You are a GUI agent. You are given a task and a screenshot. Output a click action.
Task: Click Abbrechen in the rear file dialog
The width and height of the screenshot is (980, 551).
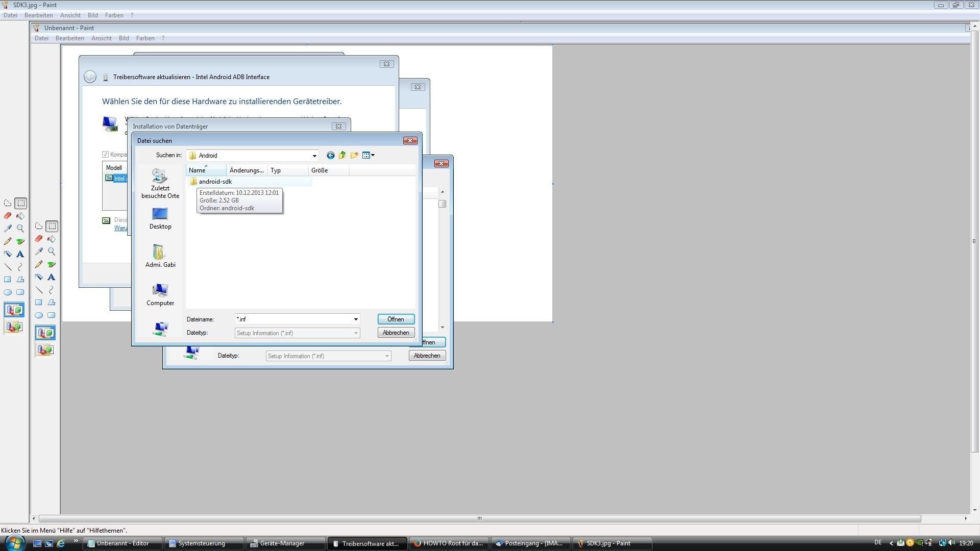427,356
